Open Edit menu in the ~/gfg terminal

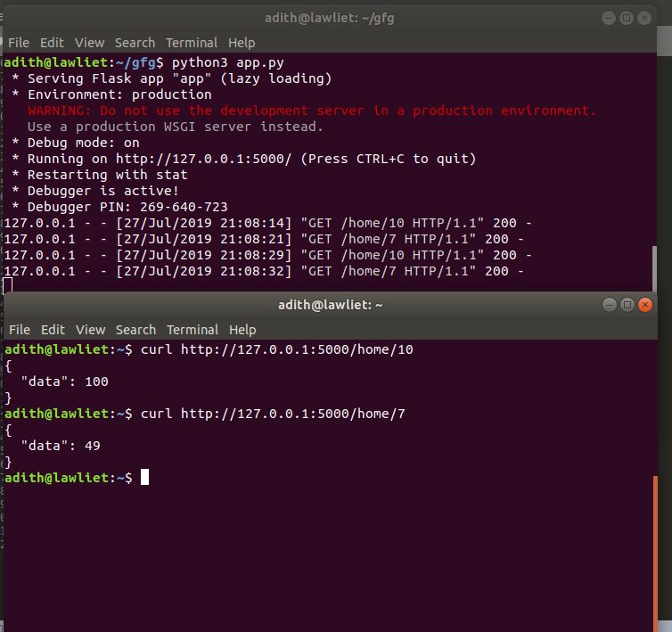point(52,43)
